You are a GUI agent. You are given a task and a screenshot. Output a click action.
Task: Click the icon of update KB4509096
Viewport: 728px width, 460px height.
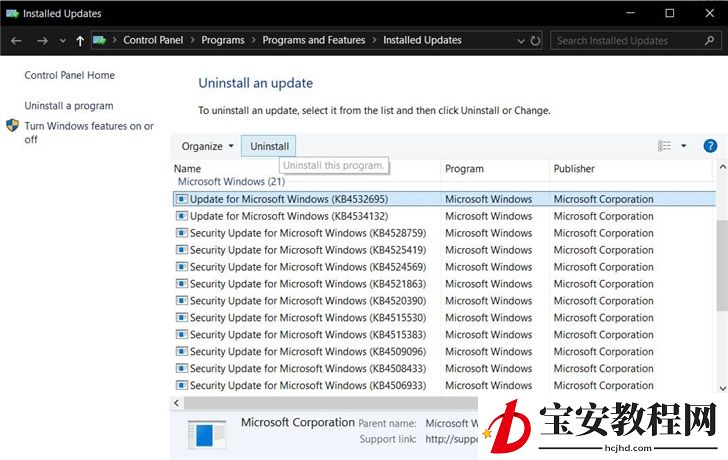click(182, 351)
